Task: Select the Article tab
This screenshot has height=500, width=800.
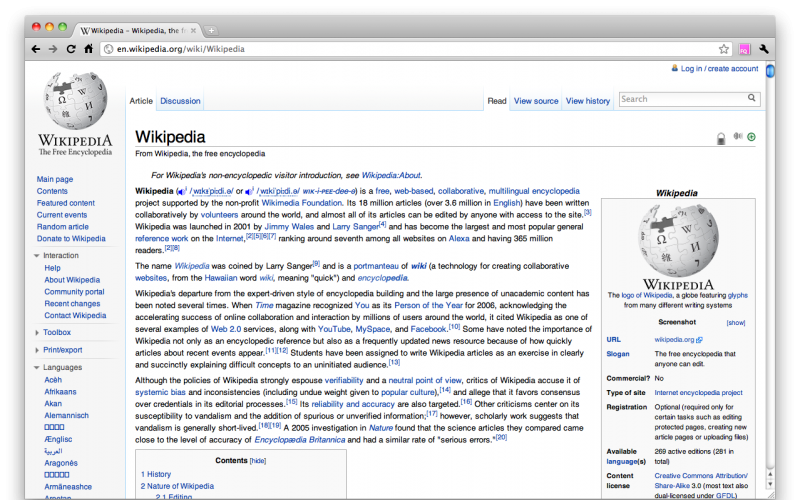Action: tap(141, 101)
